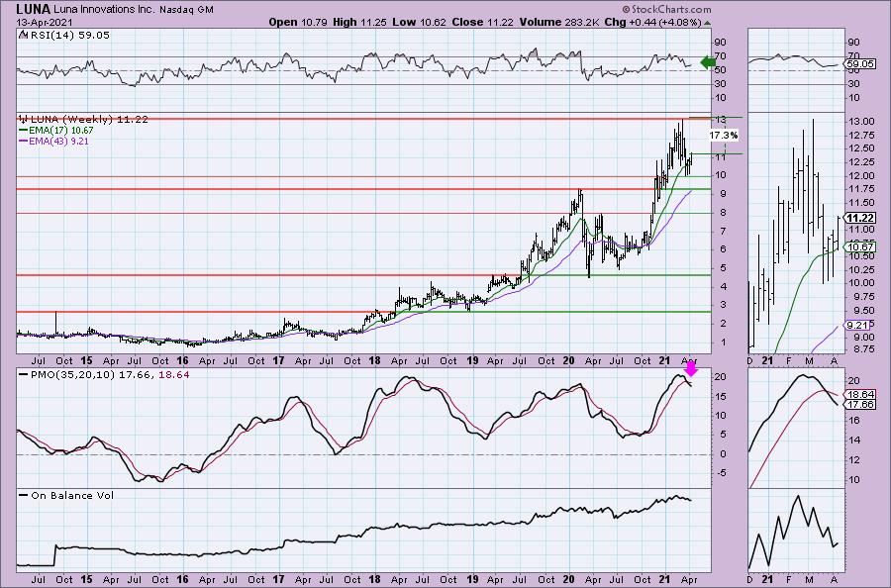Screen dimensions: 891x588
Task: Click the 8.75 price level in zoom panel
Action: (862, 350)
